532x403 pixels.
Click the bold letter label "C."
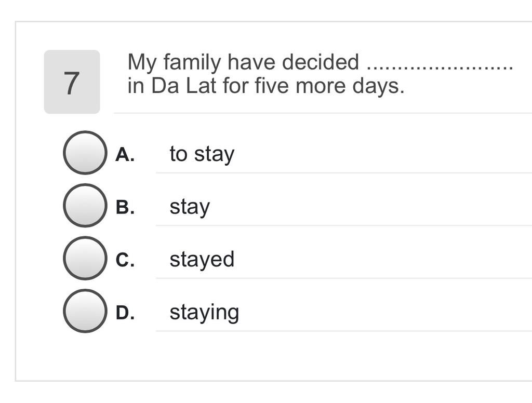tap(125, 260)
